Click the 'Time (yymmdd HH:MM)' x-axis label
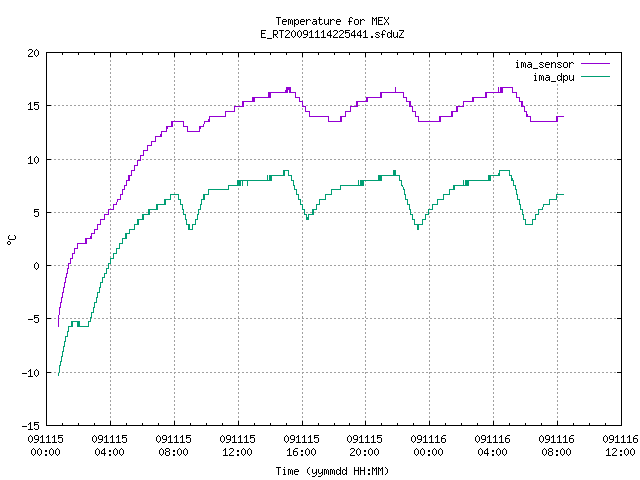 pyautogui.click(x=332, y=471)
